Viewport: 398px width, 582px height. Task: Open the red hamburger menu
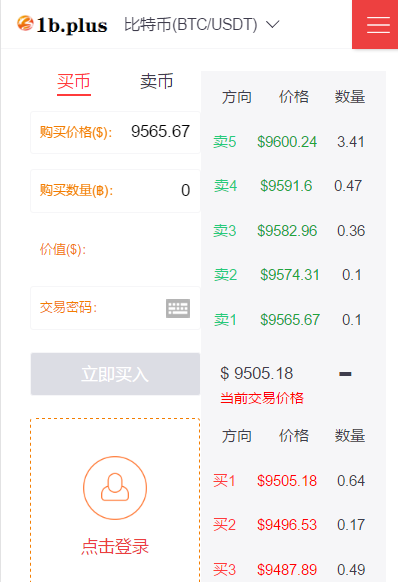pyautogui.click(x=375, y=24)
